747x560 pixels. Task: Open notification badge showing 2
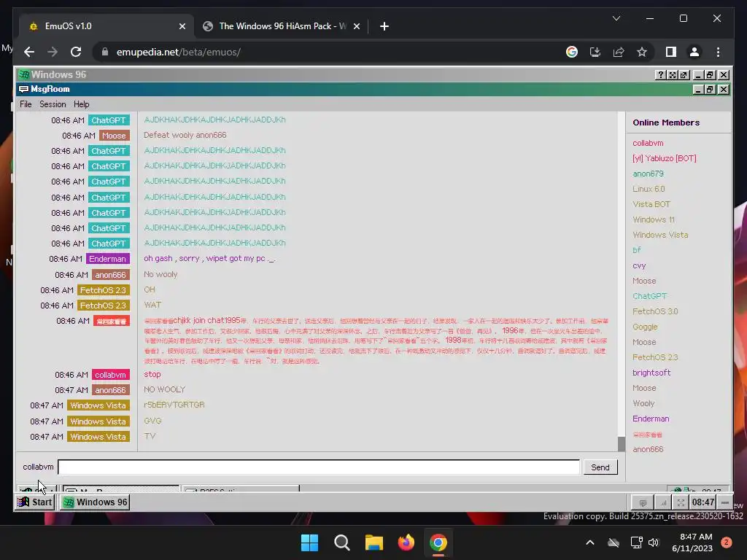726,542
